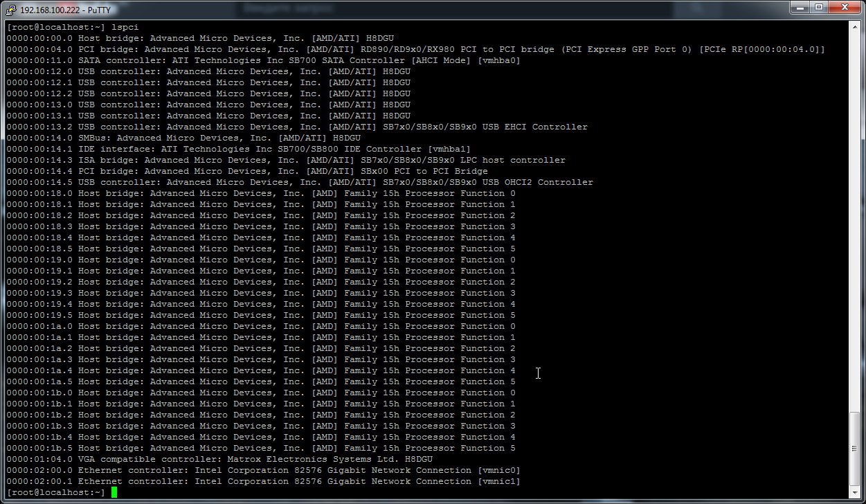Click the RD890 PCI to PCI bridge line
This screenshot has width=866, height=504.
coord(416,49)
